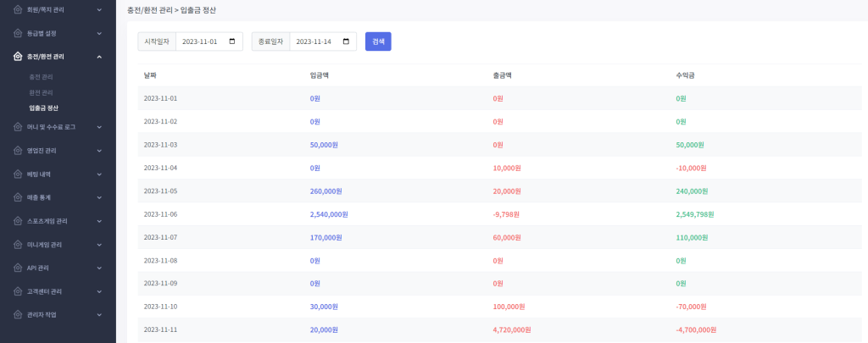Viewport: 868px width, 343px height.
Task: Click the 260,000원 deposit amount
Action: pyautogui.click(x=326, y=191)
